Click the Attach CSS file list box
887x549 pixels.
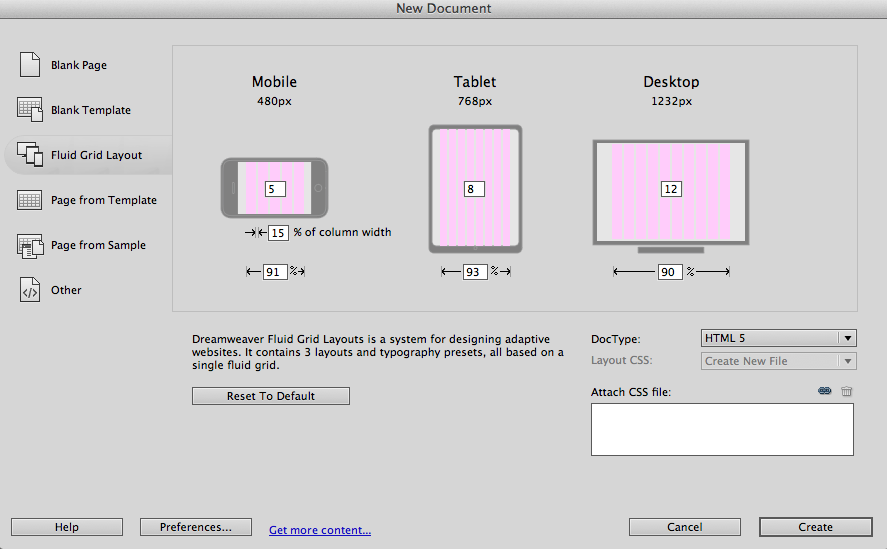coord(722,430)
